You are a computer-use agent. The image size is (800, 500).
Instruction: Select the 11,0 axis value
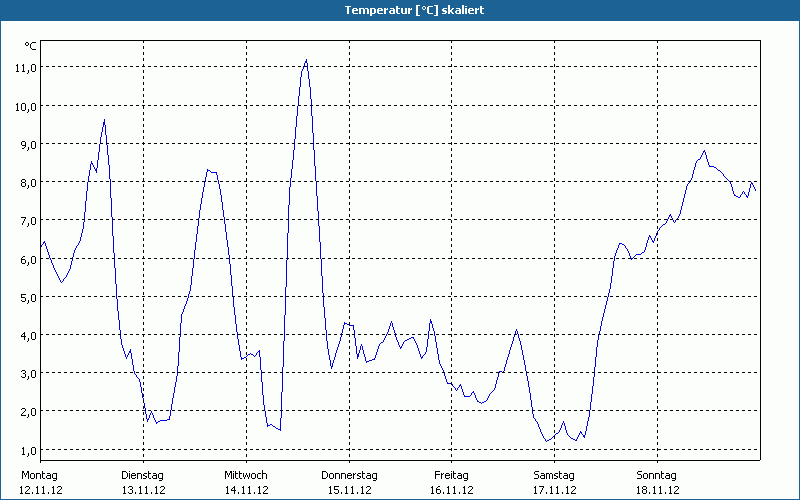[x=26, y=68]
